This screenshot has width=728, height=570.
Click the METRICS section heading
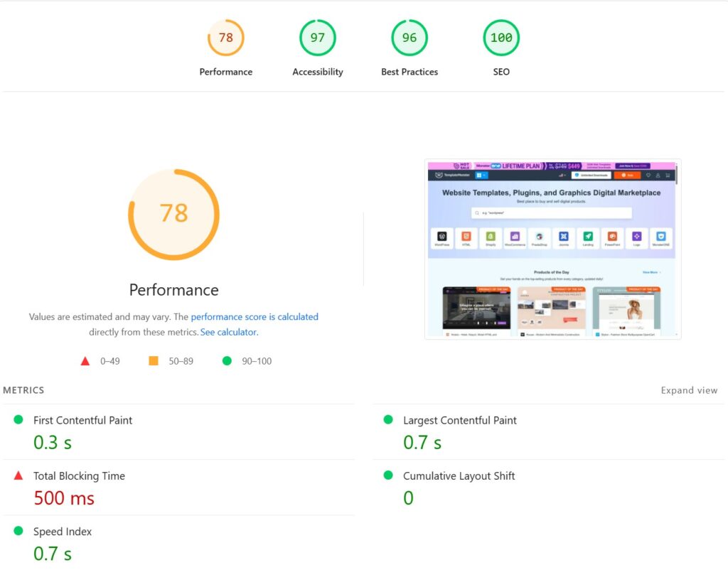click(x=23, y=390)
